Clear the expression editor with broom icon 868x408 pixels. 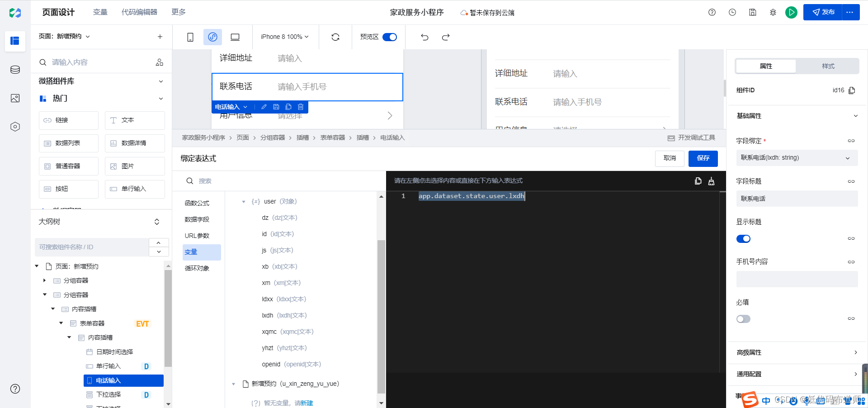pos(711,181)
